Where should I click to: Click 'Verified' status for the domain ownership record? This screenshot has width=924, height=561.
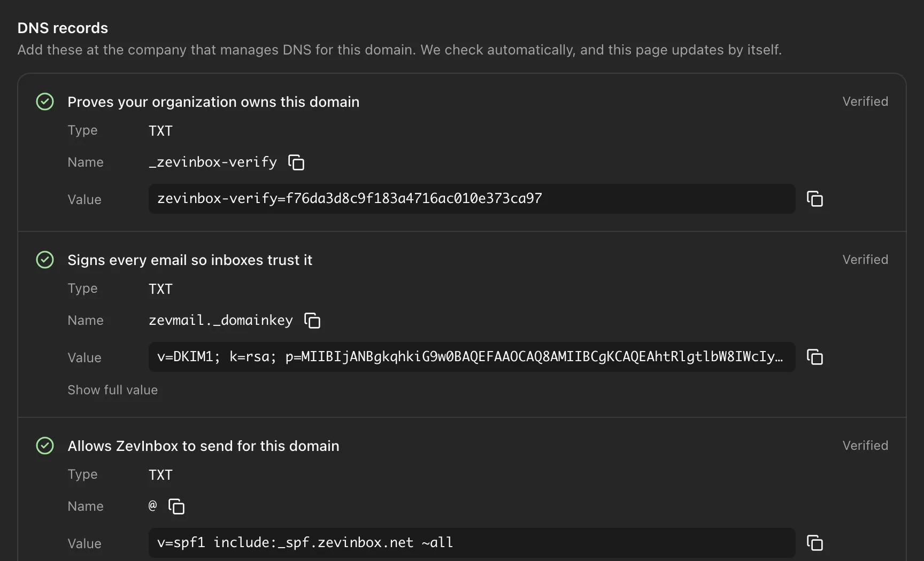865,102
